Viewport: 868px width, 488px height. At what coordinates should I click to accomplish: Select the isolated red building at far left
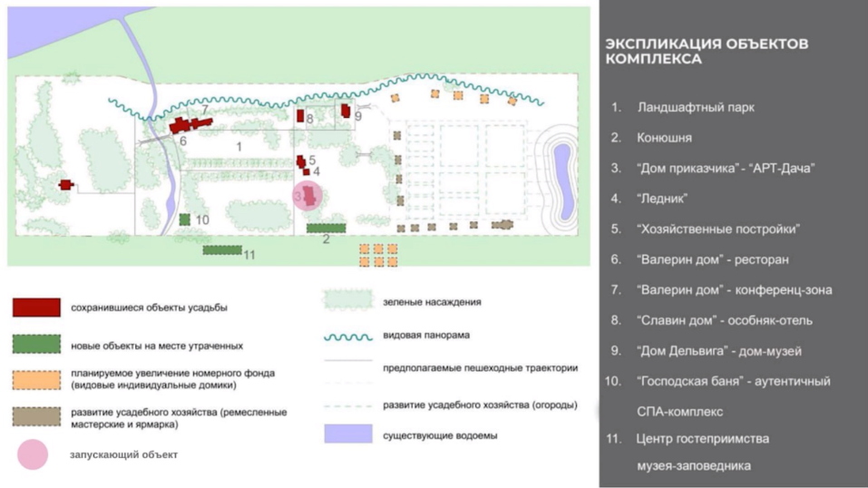[65, 185]
